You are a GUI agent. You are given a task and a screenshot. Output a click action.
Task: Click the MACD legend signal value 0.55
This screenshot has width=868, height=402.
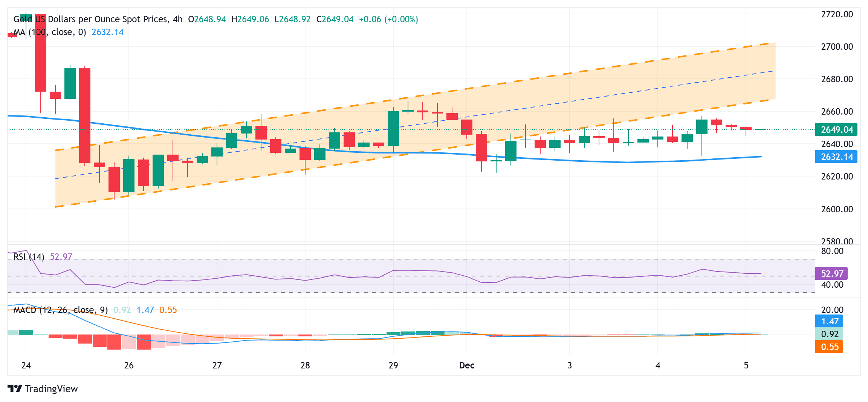coord(168,310)
